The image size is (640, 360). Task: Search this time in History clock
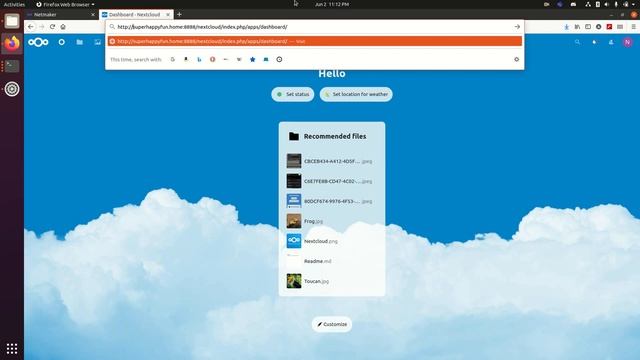pyautogui.click(x=279, y=59)
